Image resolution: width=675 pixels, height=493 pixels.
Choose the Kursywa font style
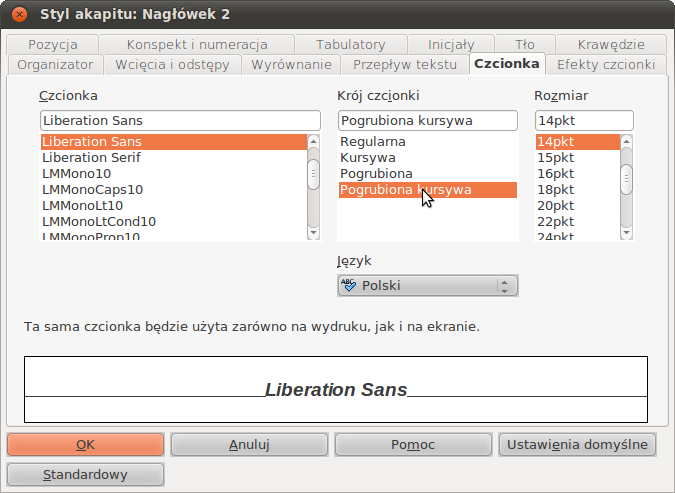point(368,158)
